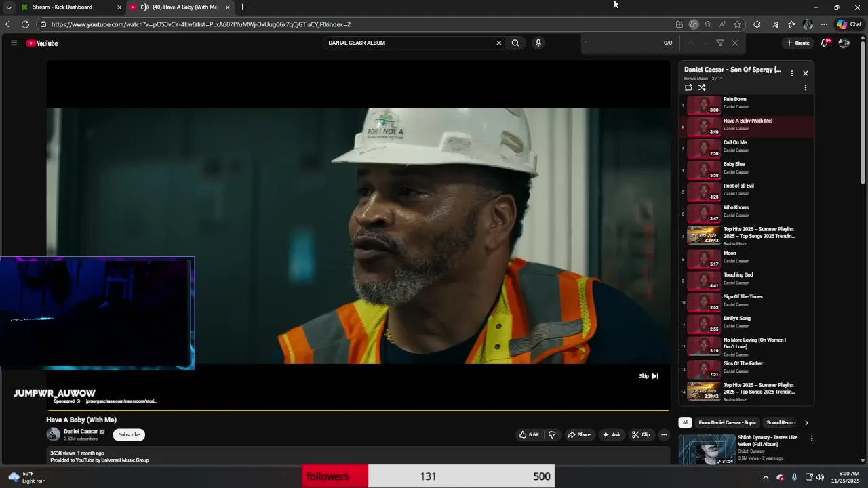Create a clip with Clip button
Image resolution: width=868 pixels, height=488 pixels.
coord(641,434)
